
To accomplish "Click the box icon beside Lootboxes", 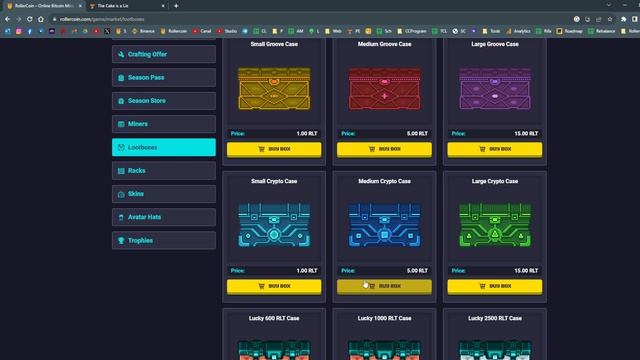I will tap(121, 147).
